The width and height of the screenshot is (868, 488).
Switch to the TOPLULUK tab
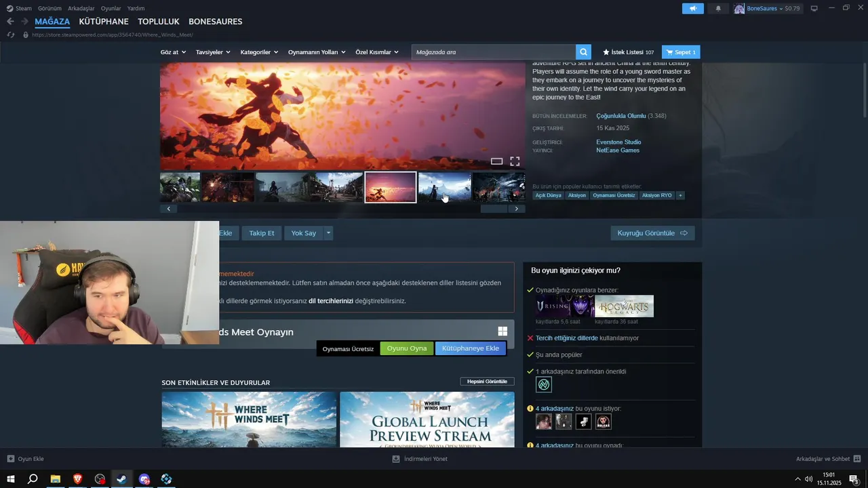coord(159,22)
